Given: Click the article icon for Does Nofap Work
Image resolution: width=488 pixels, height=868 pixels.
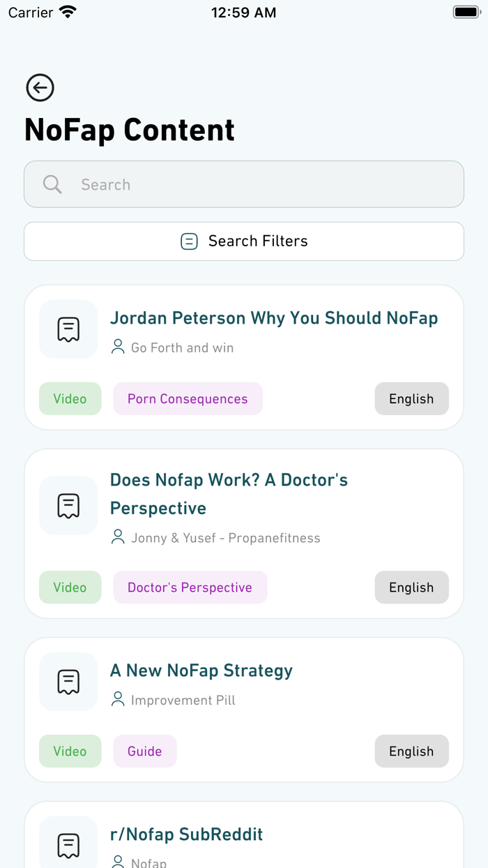Looking at the screenshot, I should [x=68, y=504].
